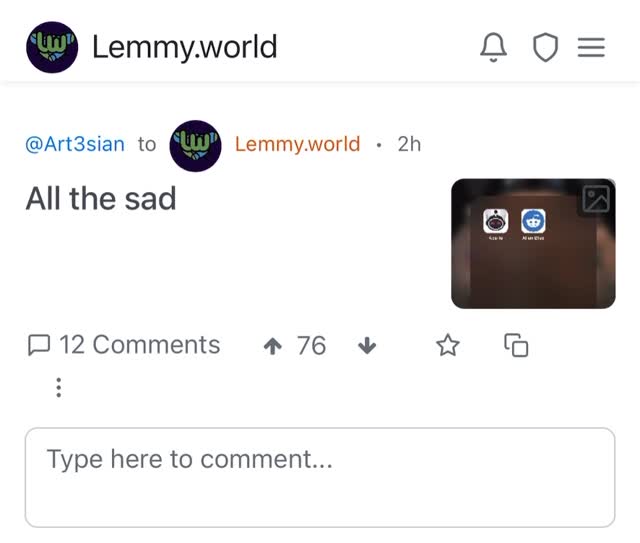Open @Art3sian user profile
Screen dimensions: 640x543
[x=75, y=144]
